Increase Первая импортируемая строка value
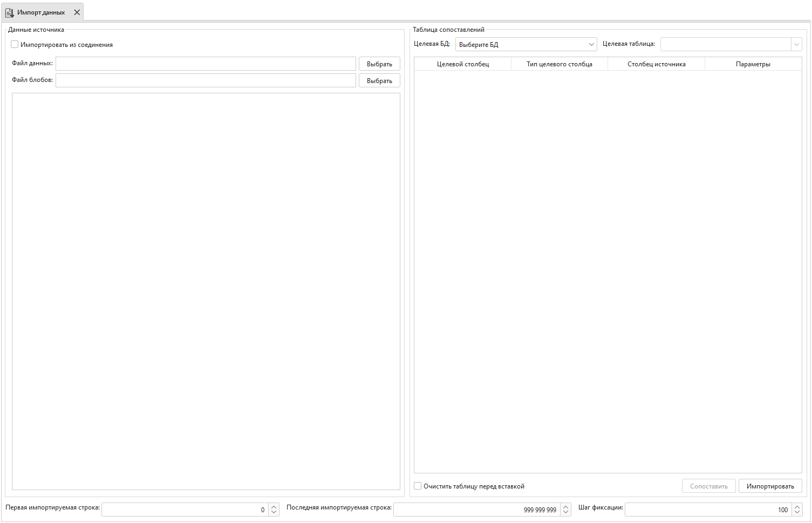This screenshot has width=812, height=523. [274, 507]
